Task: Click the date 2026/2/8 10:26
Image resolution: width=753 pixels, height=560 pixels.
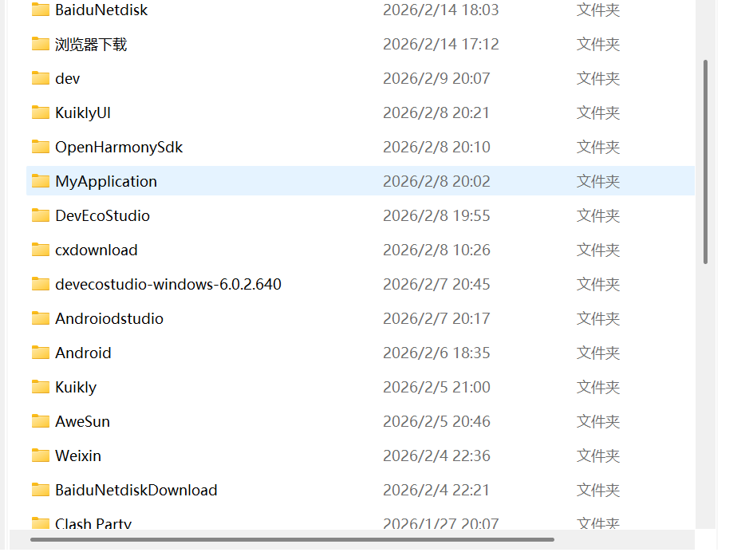Action: tap(436, 250)
